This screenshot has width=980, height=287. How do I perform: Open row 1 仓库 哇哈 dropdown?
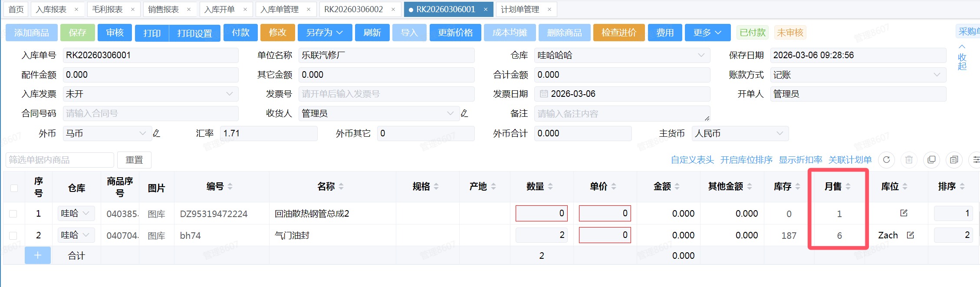coord(76,213)
